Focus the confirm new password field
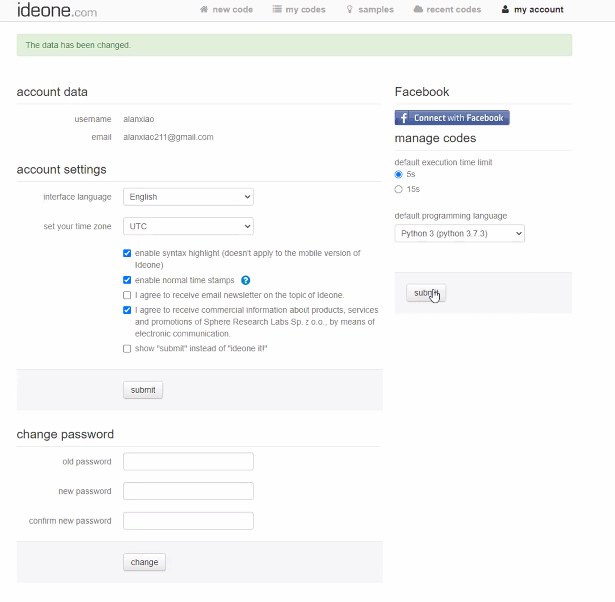This screenshot has width=615, height=602. coord(188,521)
